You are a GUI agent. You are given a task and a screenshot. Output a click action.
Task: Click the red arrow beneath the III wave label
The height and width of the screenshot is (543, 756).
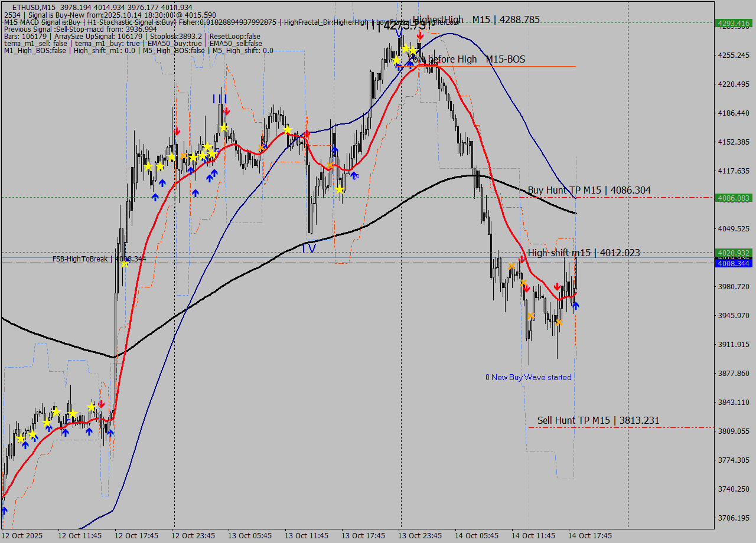pos(226,111)
